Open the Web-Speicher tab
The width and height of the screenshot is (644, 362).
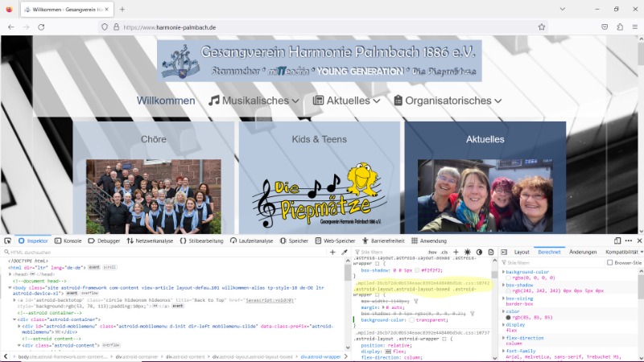click(x=335, y=241)
